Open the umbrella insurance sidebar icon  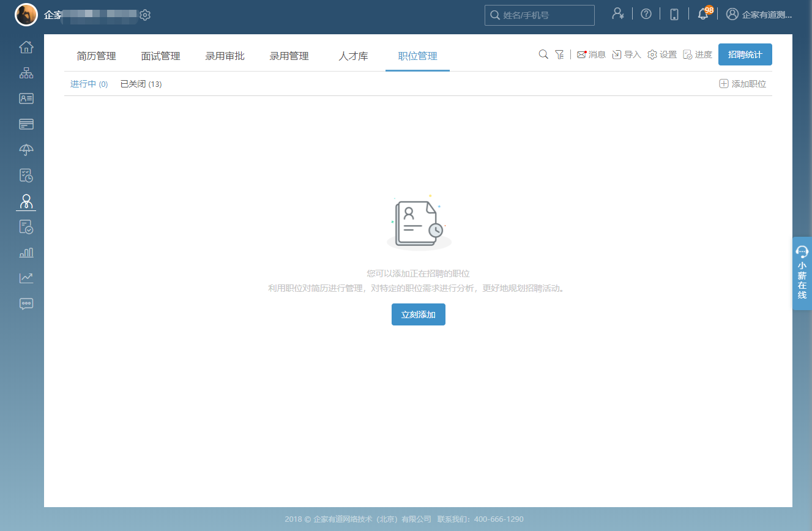tap(26, 150)
